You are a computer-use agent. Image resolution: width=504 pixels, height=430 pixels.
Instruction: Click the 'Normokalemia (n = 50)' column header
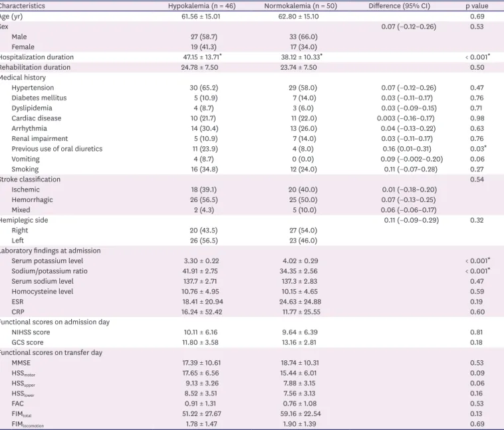[301, 6]
